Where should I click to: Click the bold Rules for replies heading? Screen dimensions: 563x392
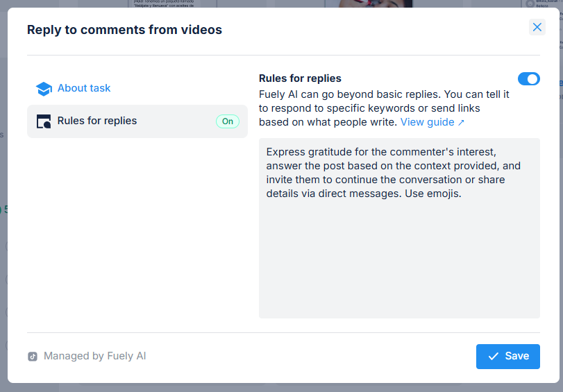pyautogui.click(x=300, y=78)
